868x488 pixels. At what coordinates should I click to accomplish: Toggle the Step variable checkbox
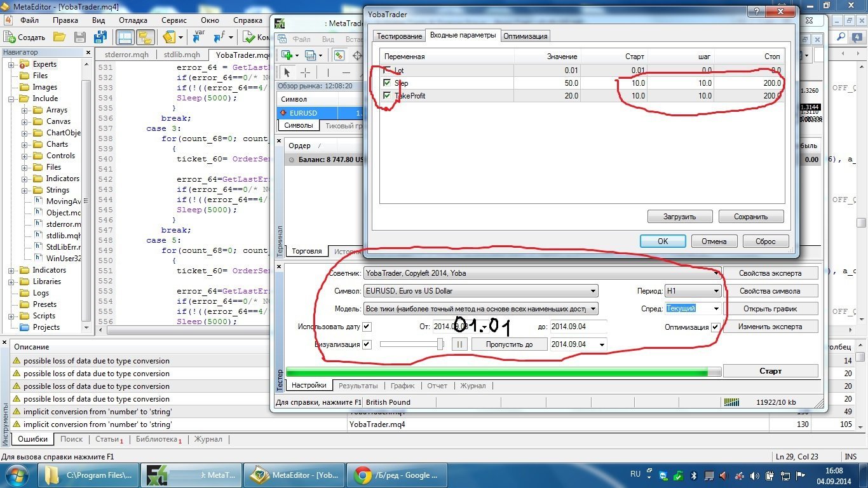pos(387,83)
